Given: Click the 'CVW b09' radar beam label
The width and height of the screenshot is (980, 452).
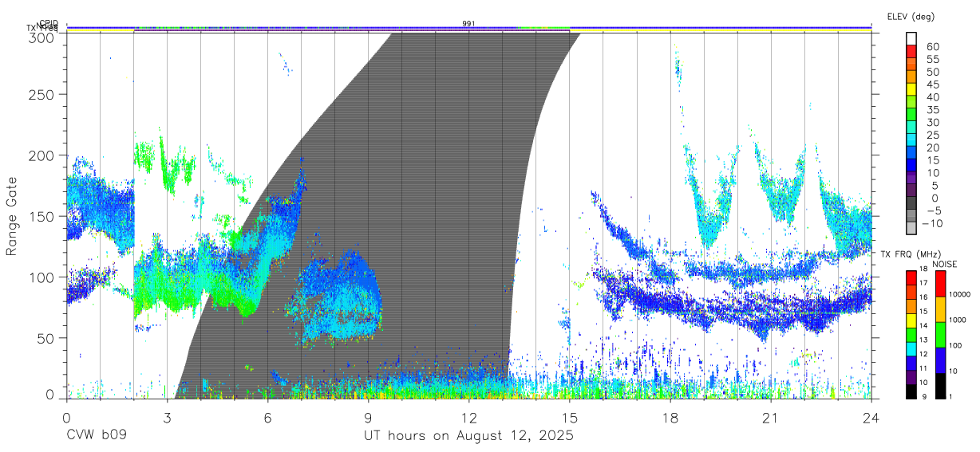Looking at the screenshot, I should 97,436.
